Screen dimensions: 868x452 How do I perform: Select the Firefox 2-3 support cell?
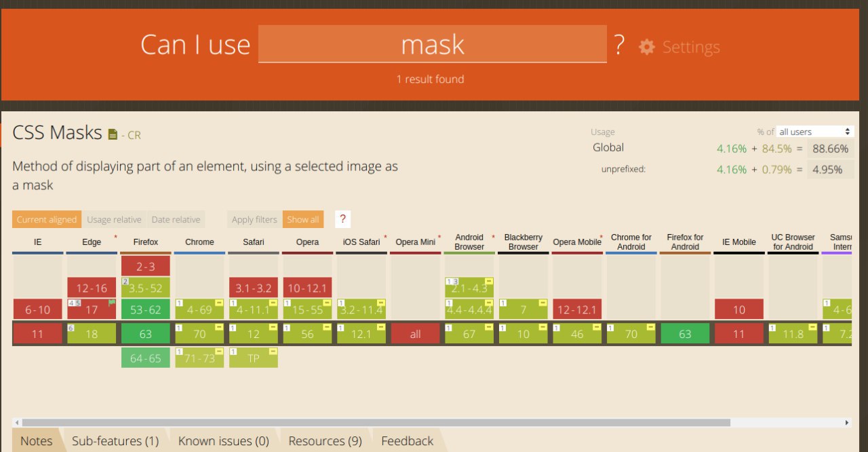[146, 266]
